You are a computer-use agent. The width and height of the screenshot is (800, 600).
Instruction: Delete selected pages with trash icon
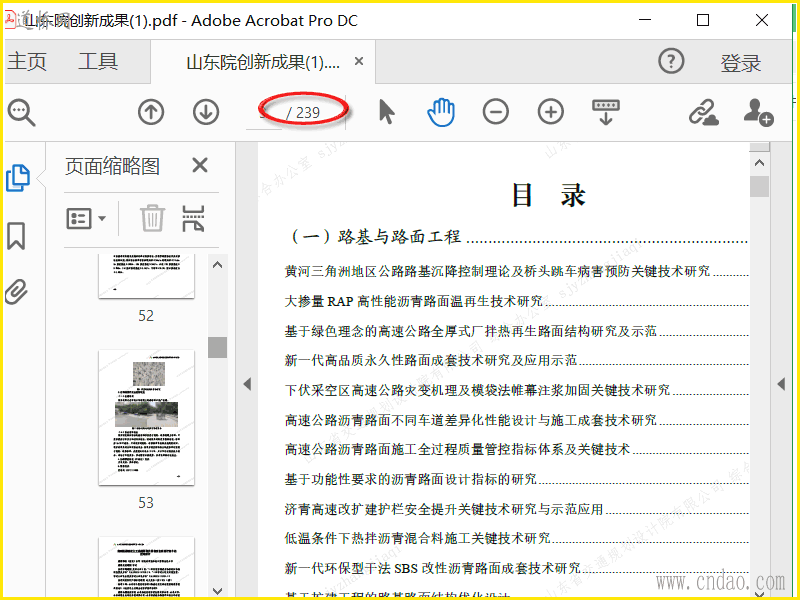[153, 218]
